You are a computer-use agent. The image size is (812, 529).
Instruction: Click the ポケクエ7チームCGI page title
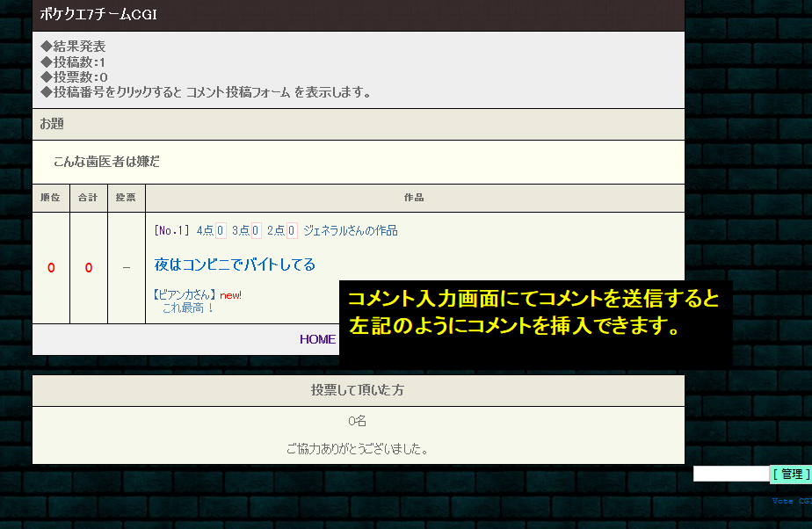(98, 15)
